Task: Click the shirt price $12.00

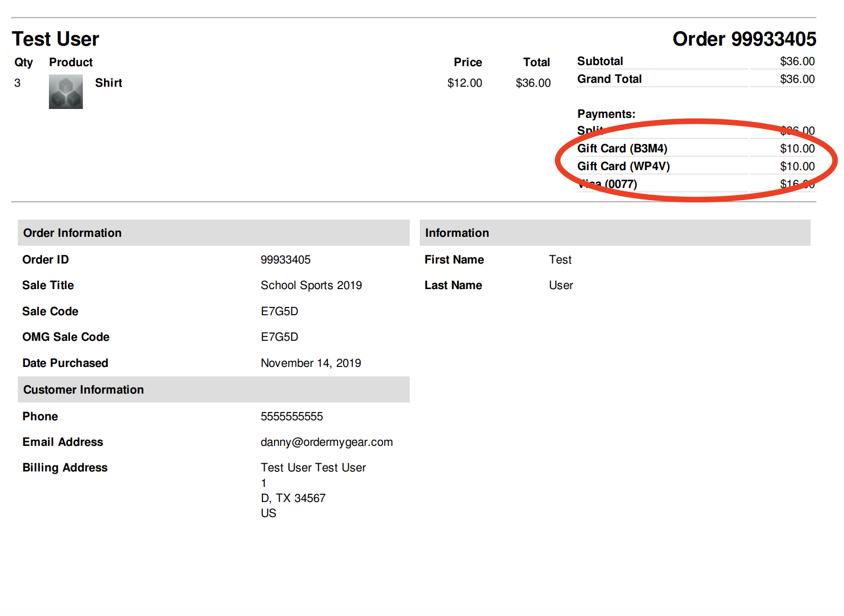Action: [465, 83]
